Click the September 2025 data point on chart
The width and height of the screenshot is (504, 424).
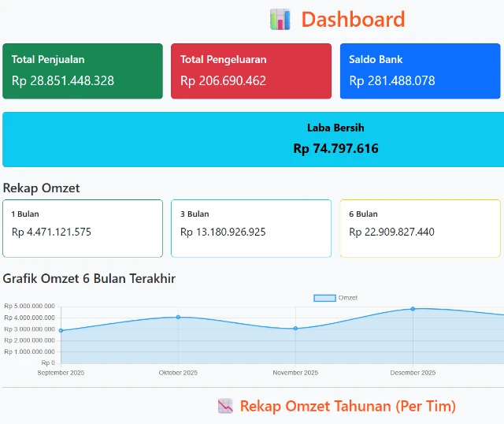[x=61, y=330]
